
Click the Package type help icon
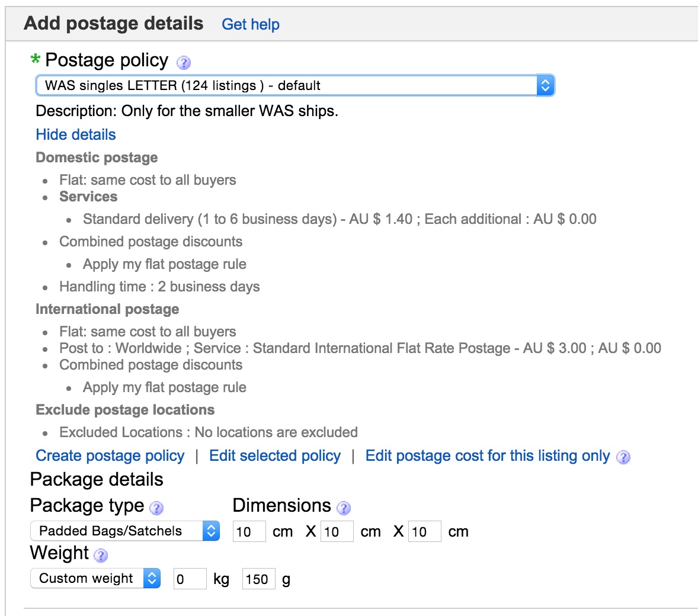(155, 508)
